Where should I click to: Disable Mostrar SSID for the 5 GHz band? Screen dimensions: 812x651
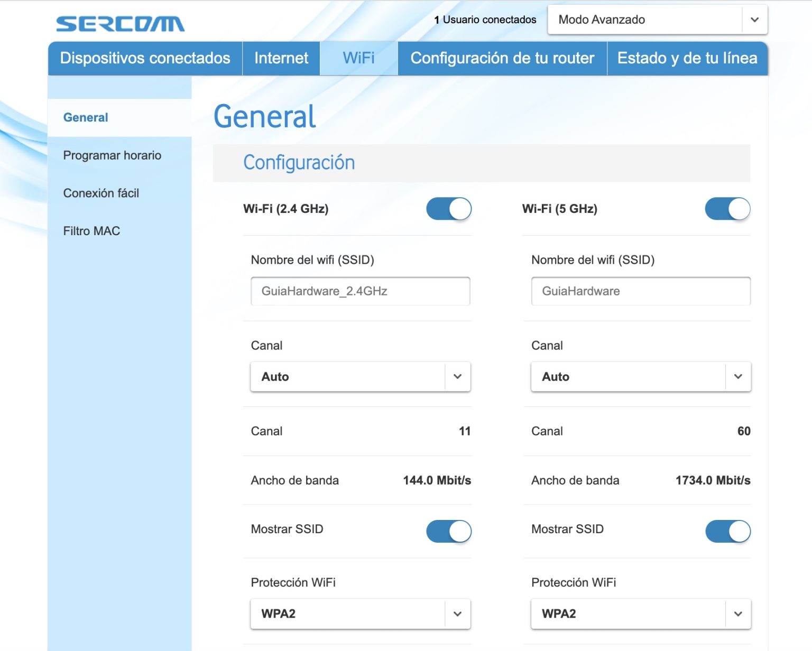tap(728, 531)
